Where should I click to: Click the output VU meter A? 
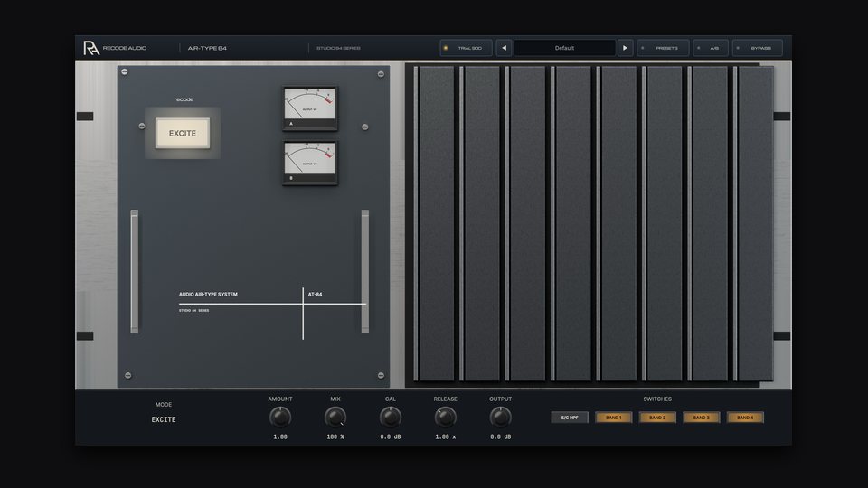point(310,108)
